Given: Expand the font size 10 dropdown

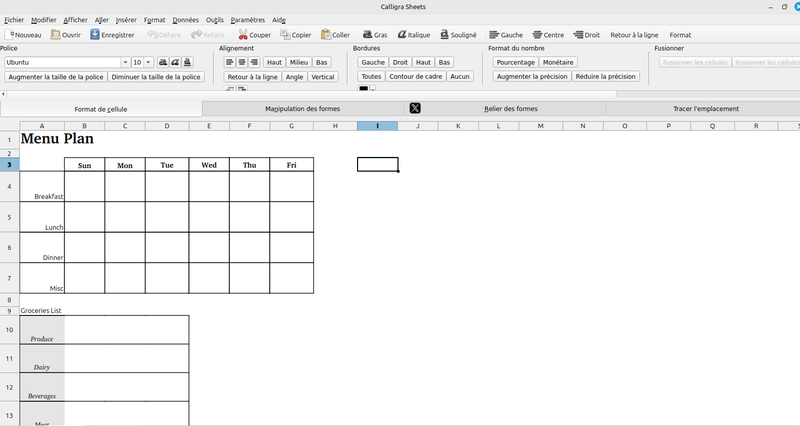Looking at the screenshot, I should pyautogui.click(x=148, y=62).
